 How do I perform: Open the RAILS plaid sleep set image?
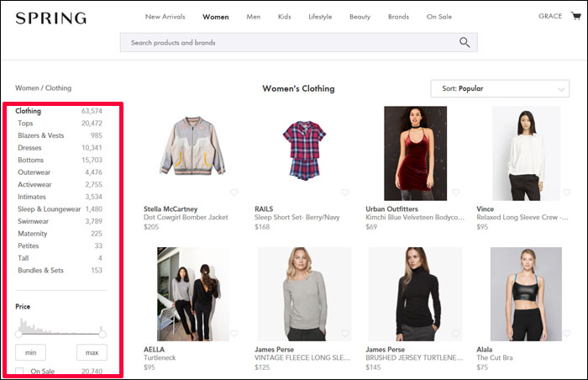coord(304,150)
